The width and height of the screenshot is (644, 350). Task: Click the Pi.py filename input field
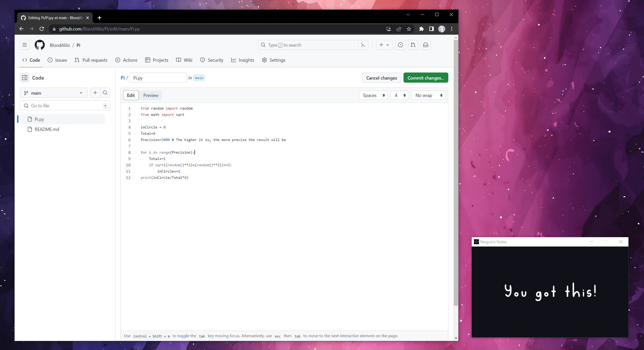click(x=158, y=78)
